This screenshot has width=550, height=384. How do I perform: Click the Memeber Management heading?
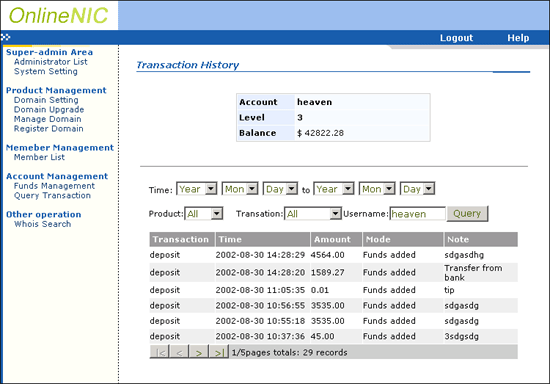click(60, 148)
